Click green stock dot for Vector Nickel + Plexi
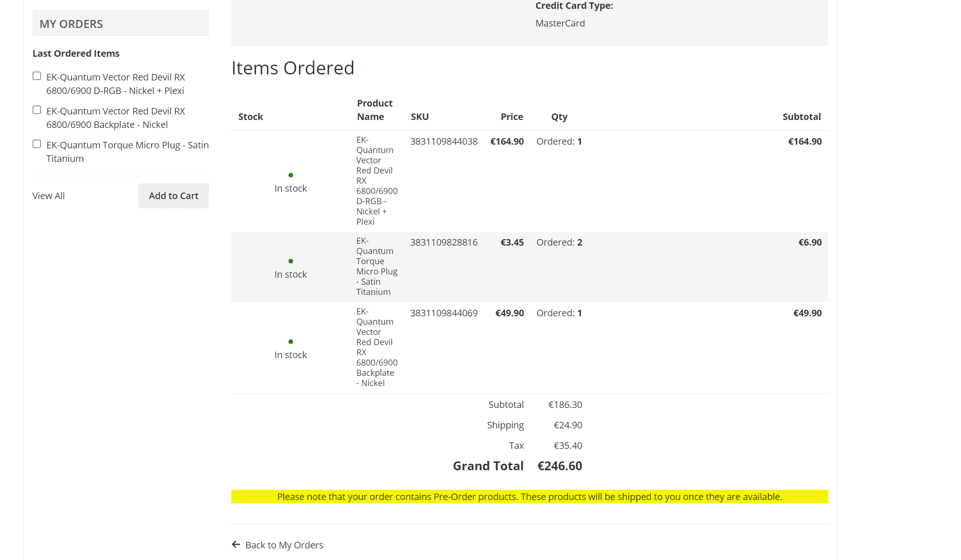The image size is (961, 560). click(291, 175)
